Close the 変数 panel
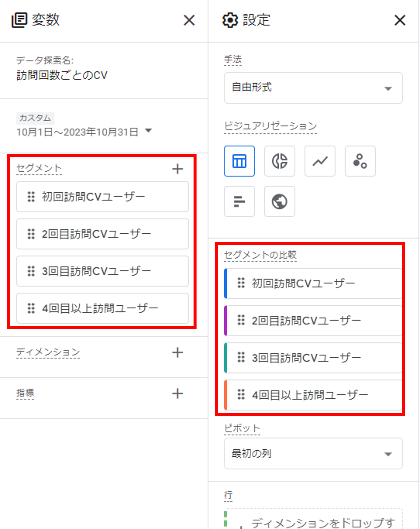This screenshot has height=529, width=420. click(x=189, y=20)
